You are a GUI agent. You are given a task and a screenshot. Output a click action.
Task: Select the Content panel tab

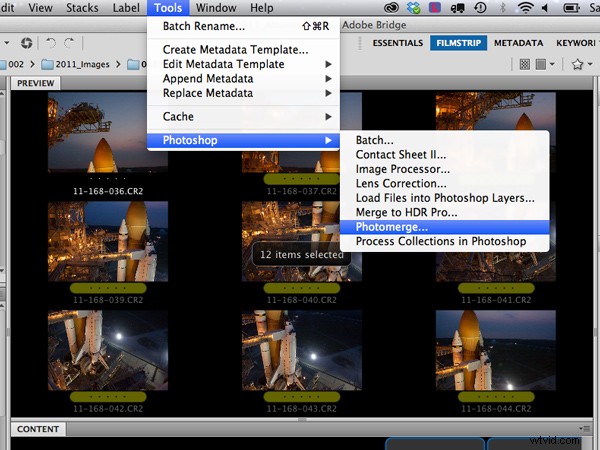[38, 429]
